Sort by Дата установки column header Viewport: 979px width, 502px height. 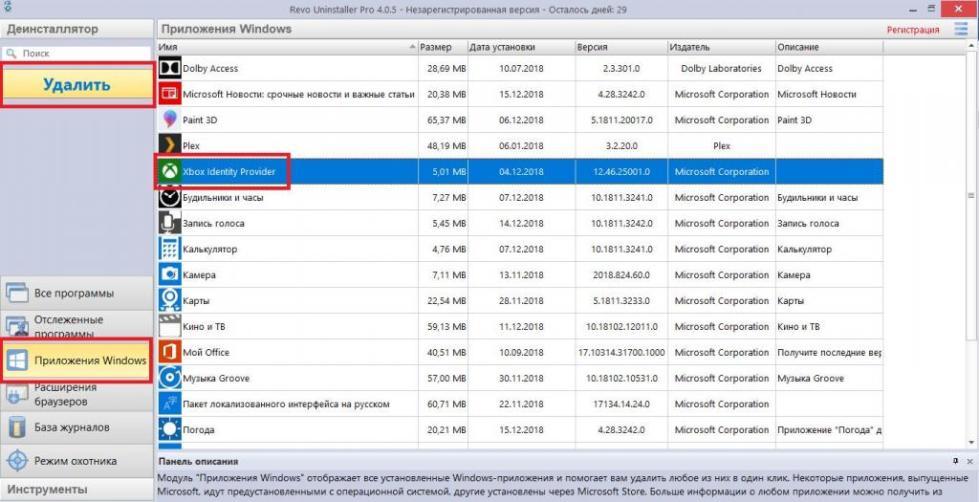click(x=518, y=47)
